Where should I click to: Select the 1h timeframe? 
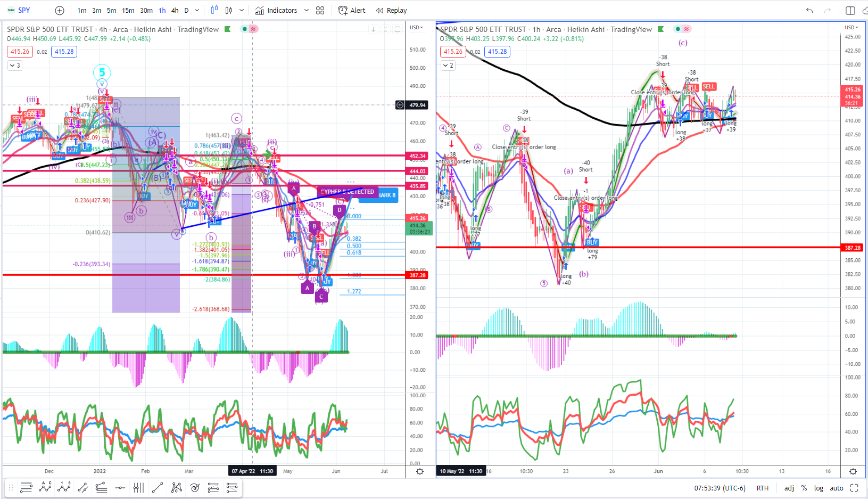coord(162,10)
